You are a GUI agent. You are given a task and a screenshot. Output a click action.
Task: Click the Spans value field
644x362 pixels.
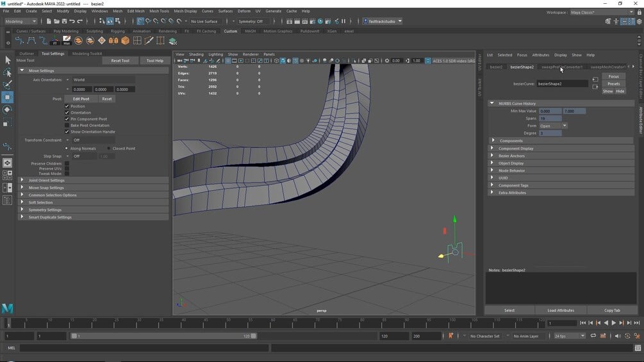pos(550,119)
